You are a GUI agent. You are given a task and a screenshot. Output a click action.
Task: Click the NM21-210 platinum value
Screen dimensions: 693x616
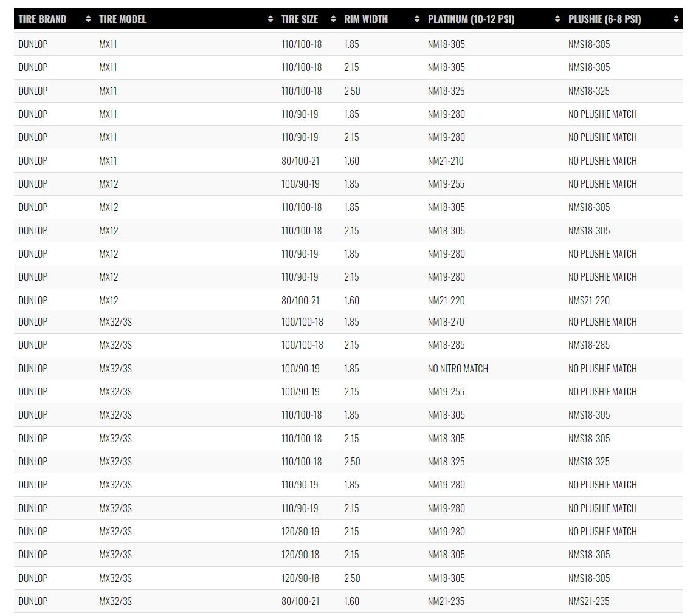[x=446, y=161]
